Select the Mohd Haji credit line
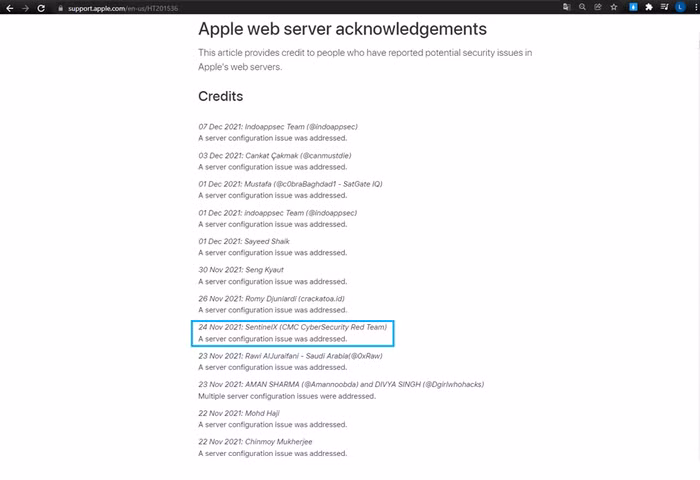The height and width of the screenshot is (480, 700). click(x=239, y=413)
